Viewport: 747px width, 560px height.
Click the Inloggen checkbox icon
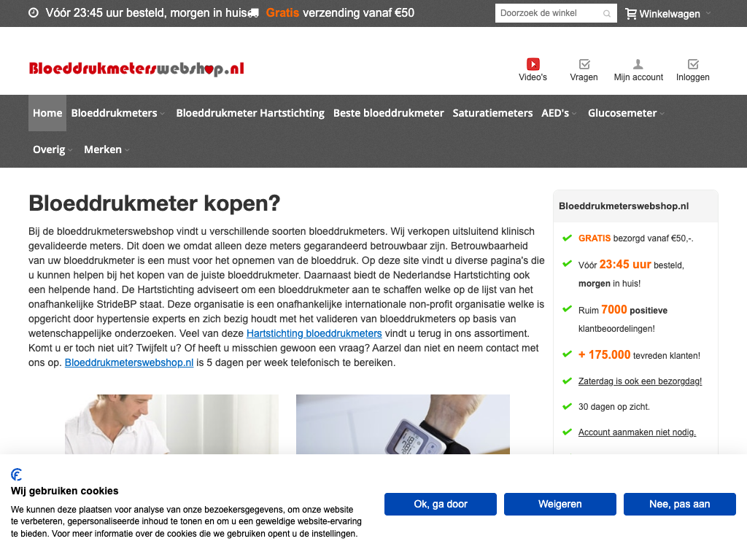pos(693,64)
